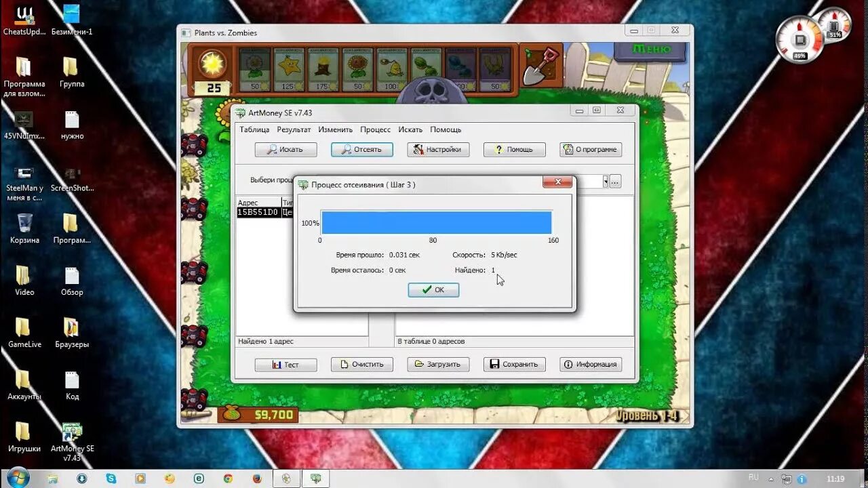Switch to the Plants vs. Zombies taskbar button
868x488 pixels.
pyautogui.click(x=287, y=479)
